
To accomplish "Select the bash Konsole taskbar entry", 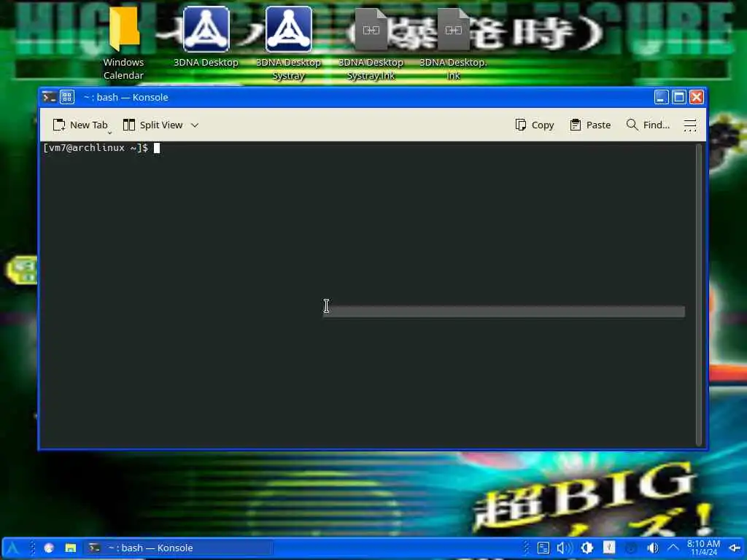I will [179, 548].
